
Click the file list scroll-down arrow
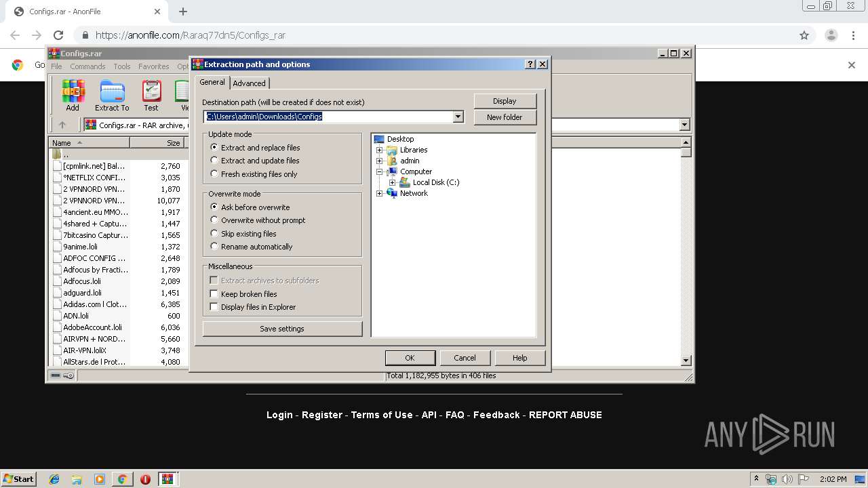click(x=686, y=361)
